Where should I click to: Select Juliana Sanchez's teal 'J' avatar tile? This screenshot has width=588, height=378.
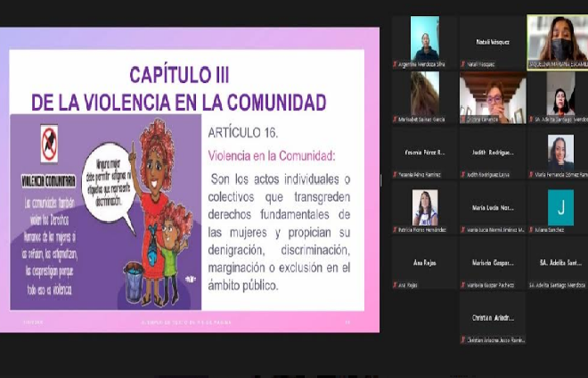pos(560,207)
